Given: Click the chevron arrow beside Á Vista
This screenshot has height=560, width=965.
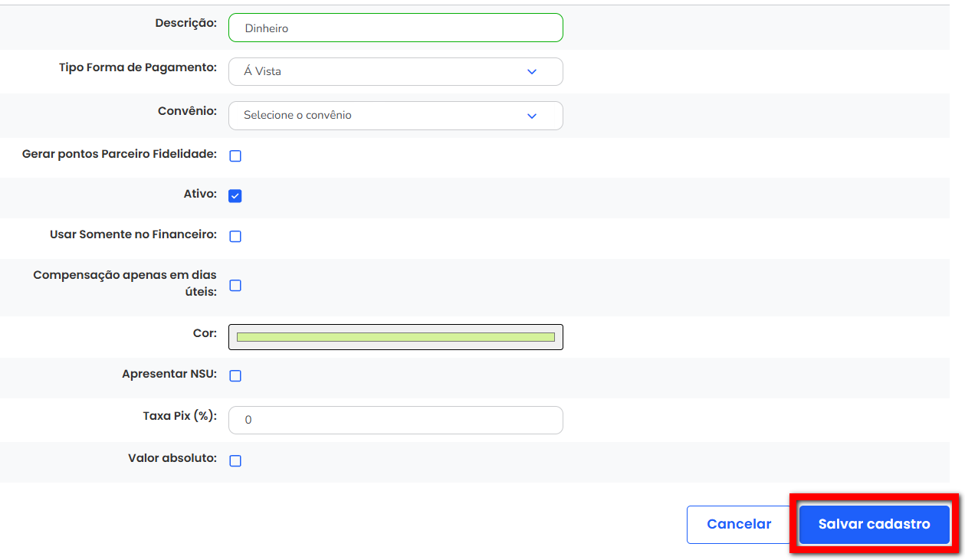Looking at the screenshot, I should [532, 71].
